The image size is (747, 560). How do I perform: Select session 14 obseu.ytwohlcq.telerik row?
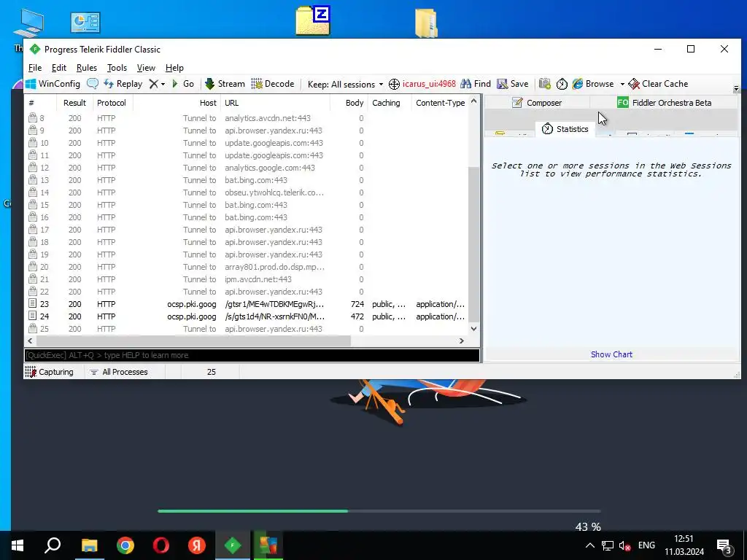point(247,192)
